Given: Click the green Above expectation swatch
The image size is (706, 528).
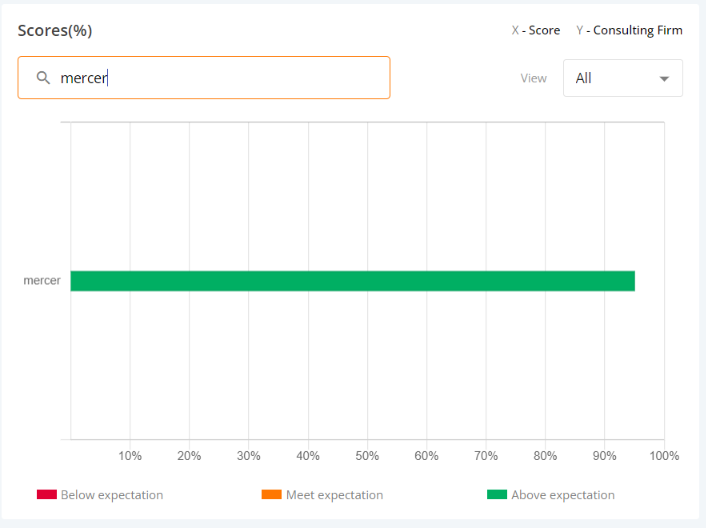Looking at the screenshot, I should [497, 495].
